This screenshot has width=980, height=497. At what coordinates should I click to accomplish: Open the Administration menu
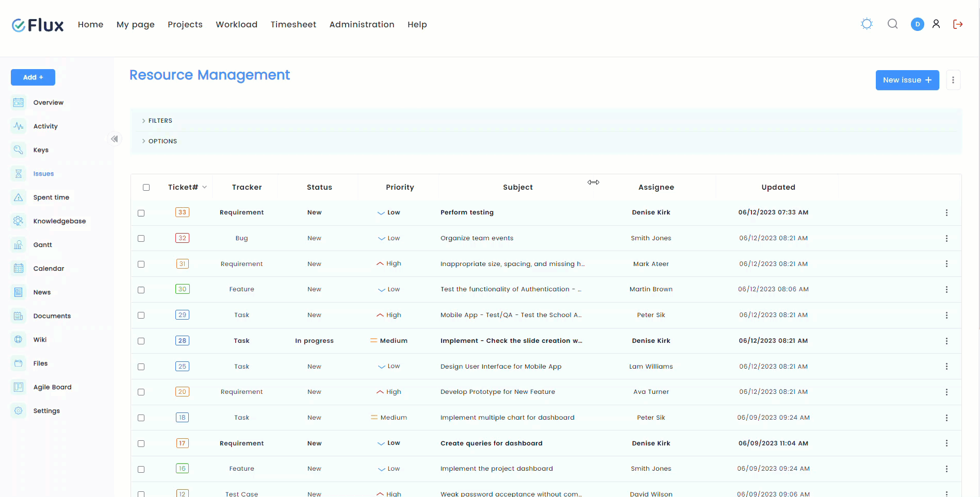[x=362, y=24]
